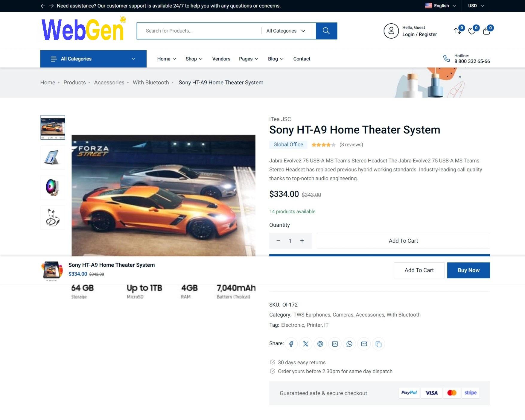Click Add To Cart beside quantity

[403, 241]
